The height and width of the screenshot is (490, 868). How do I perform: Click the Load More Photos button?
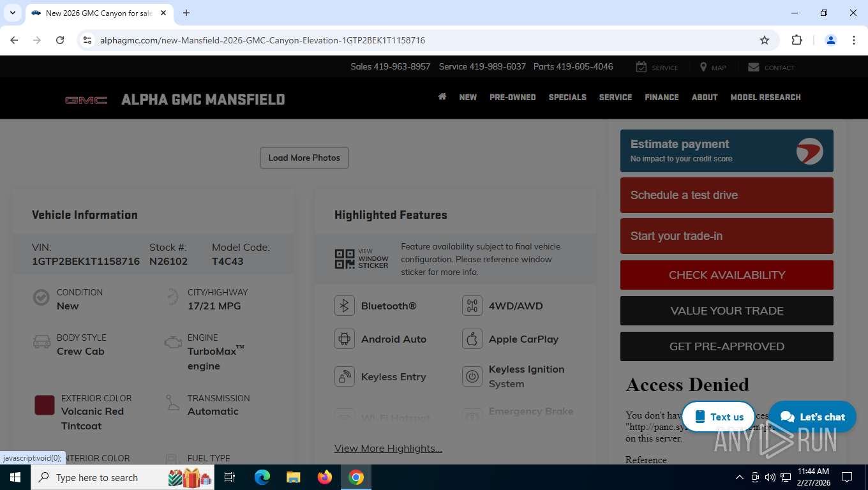click(304, 158)
